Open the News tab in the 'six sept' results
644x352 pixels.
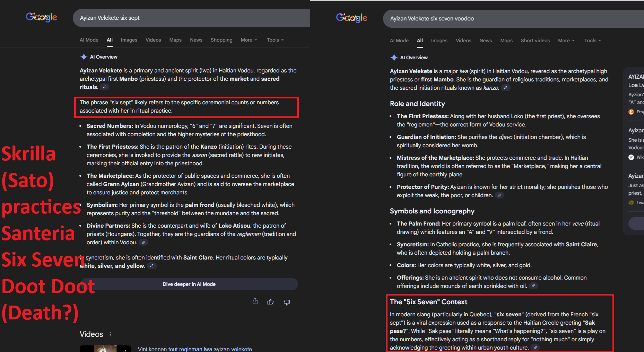(196, 40)
